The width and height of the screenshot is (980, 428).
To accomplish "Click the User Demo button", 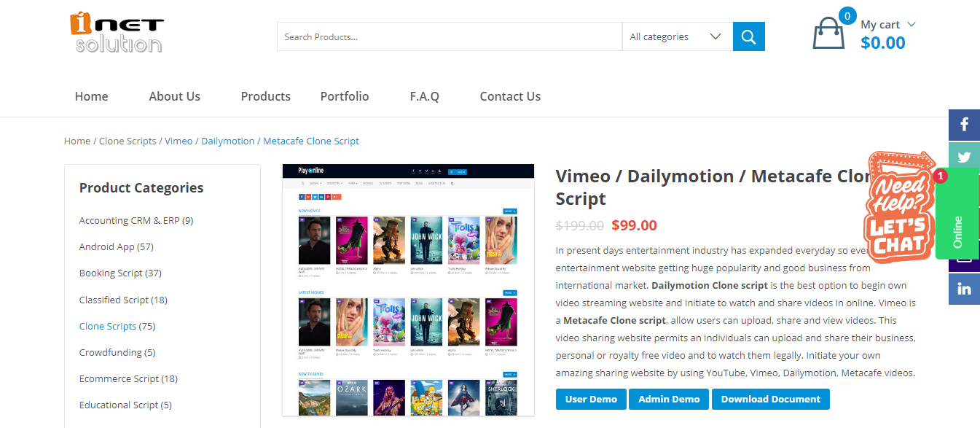I will coord(591,400).
